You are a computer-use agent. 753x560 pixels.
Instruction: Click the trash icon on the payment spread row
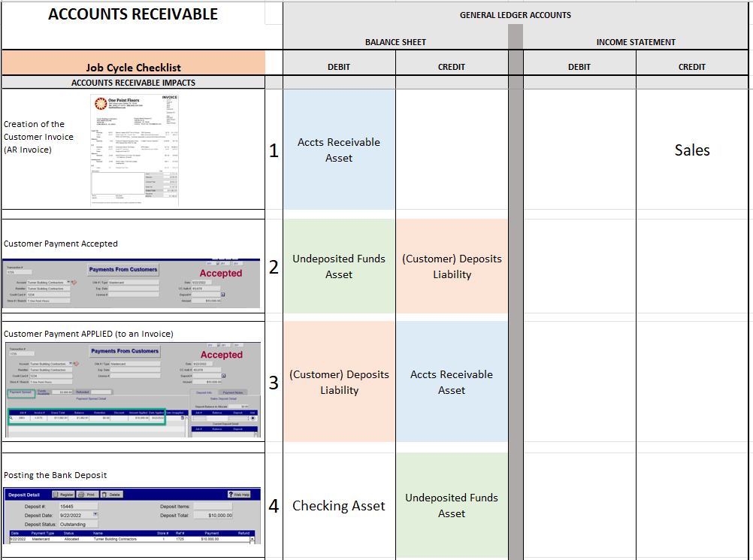[182, 418]
